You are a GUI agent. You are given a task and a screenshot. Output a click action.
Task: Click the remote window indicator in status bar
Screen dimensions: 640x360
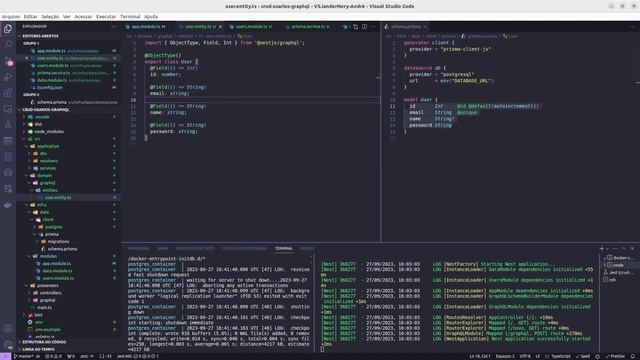point(5,356)
